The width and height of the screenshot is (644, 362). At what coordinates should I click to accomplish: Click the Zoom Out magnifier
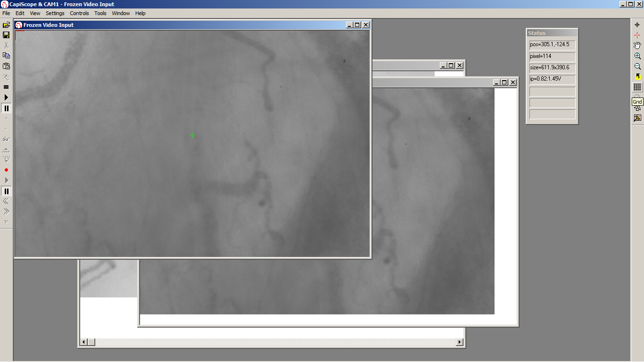(637, 66)
